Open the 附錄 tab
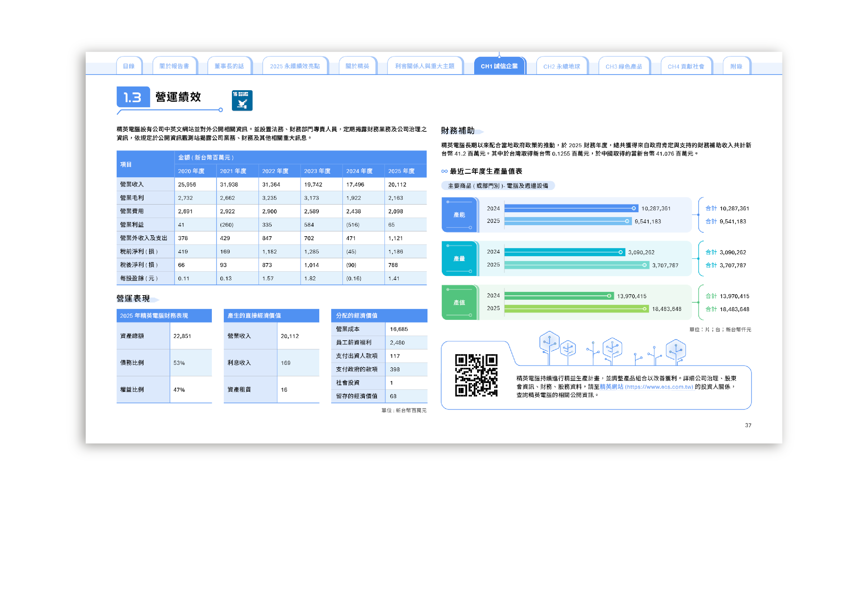 pos(736,66)
